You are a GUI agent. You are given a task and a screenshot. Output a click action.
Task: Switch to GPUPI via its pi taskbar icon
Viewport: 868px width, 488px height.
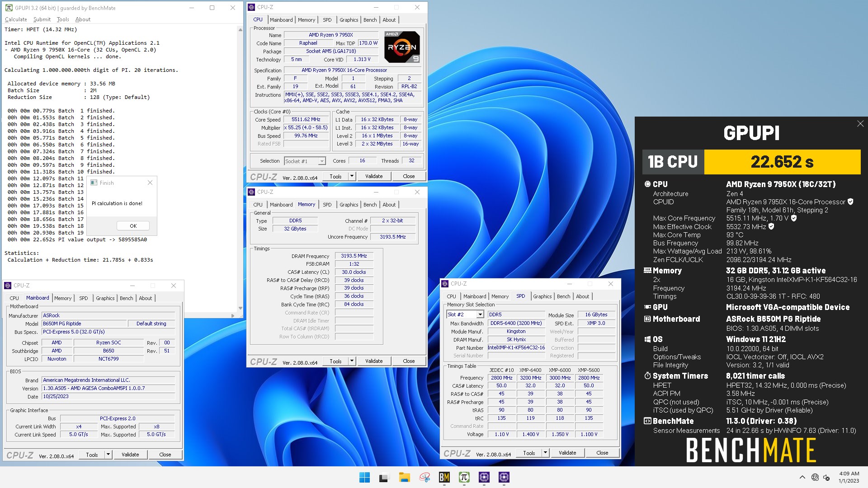pos(464,477)
